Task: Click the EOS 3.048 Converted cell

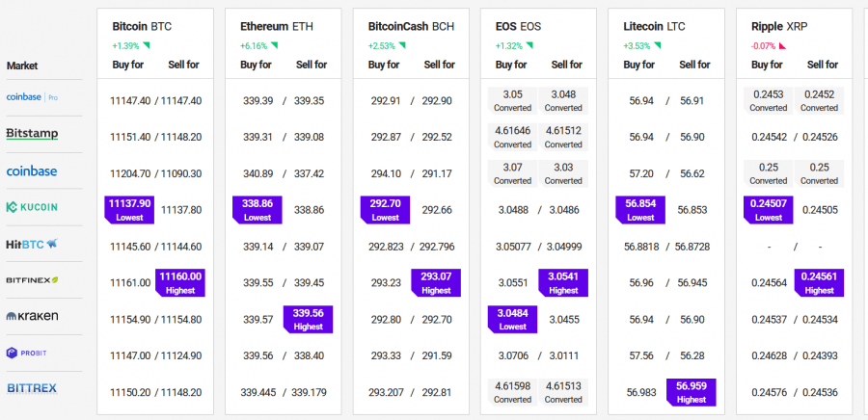Action: pyautogui.click(x=563, y=100)
